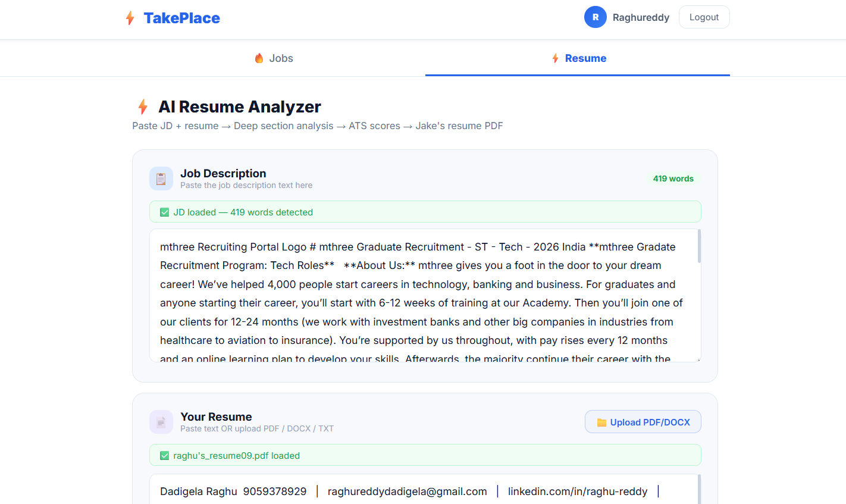Click the document icon for Your Resume
The width and height of the screenshot is (846, 504).
tap(161, 422)
